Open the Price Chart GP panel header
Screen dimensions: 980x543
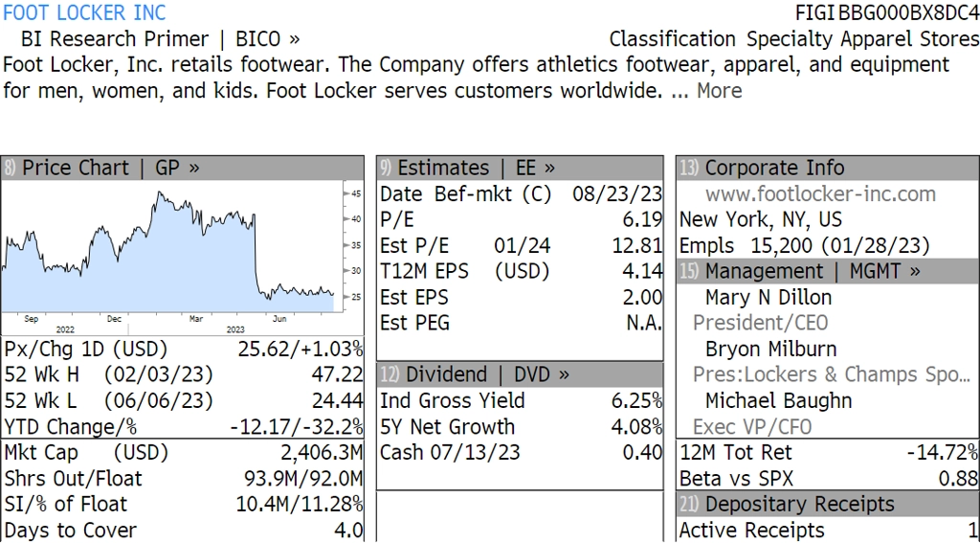(183, 168)
